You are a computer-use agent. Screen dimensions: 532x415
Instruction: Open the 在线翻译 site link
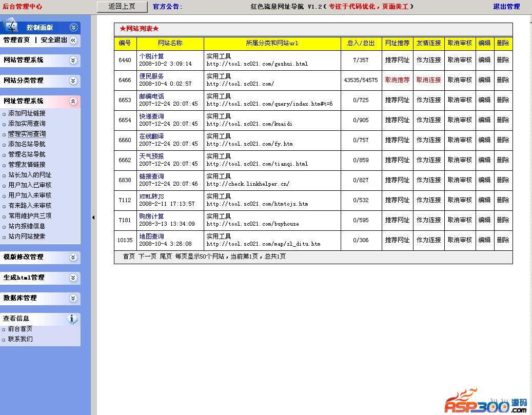(151, 136)
